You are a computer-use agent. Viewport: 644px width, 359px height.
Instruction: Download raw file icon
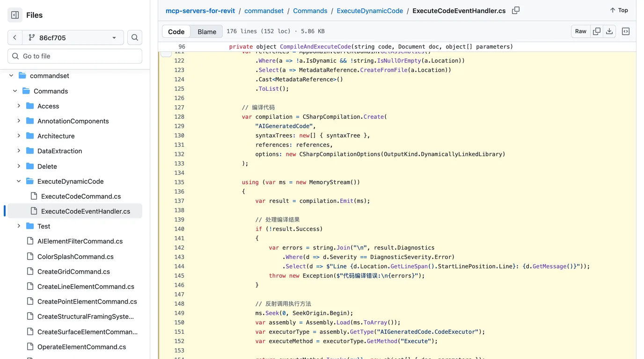coord(609,31)
